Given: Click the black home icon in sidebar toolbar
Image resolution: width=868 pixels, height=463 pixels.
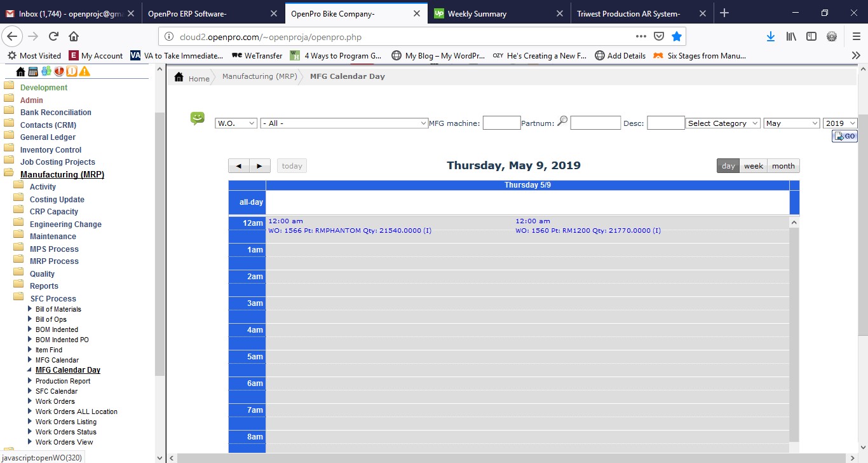Looking at the screenshot, I should 20,71.
